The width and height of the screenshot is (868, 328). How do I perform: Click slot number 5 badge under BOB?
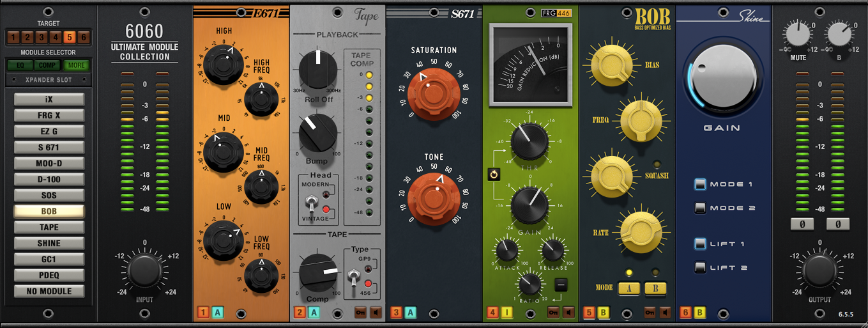(589, 313)
